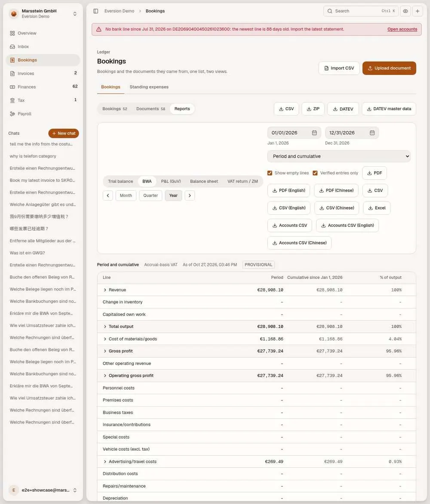Toggle Show empty lines checkbox
Image resolution: width=430 pixels, height=504 pixels.
270,173
